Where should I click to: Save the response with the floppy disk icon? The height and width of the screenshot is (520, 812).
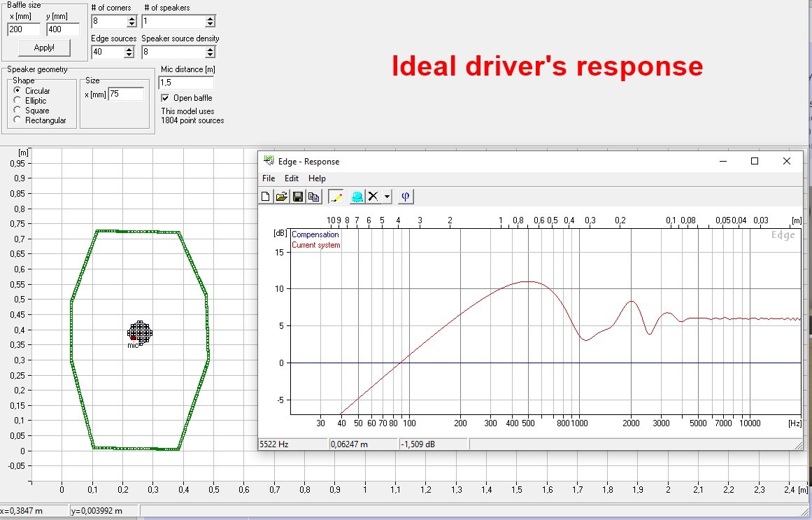coord(298,197)
